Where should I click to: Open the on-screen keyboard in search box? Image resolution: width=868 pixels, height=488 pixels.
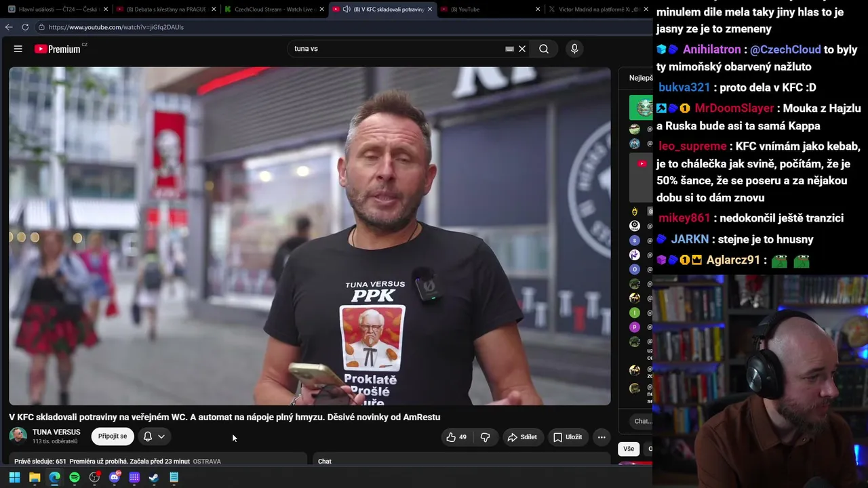pos(509,49)
